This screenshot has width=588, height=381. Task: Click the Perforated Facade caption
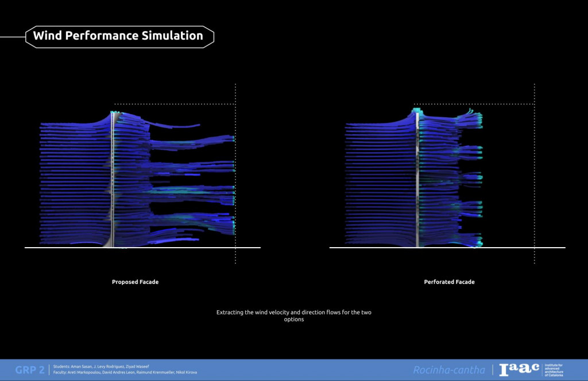pyautogui.click(x=449, y=282)
